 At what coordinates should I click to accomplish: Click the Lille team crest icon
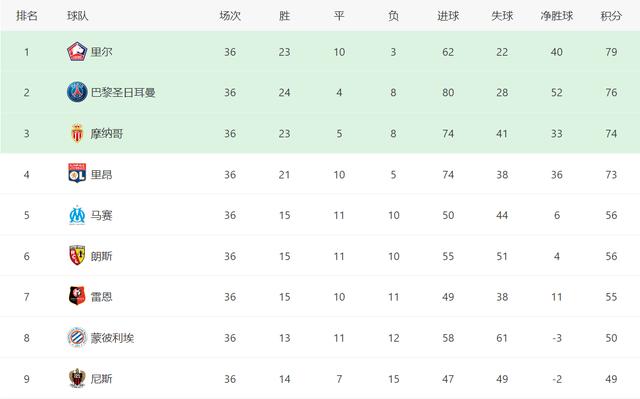click(x=77, y=52)
